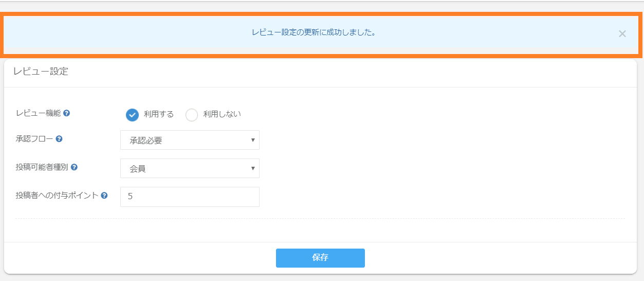This screenshot has height=281, width=644.
Task: Click the help icon beside 承認フロー
Action: coord(59,139)
